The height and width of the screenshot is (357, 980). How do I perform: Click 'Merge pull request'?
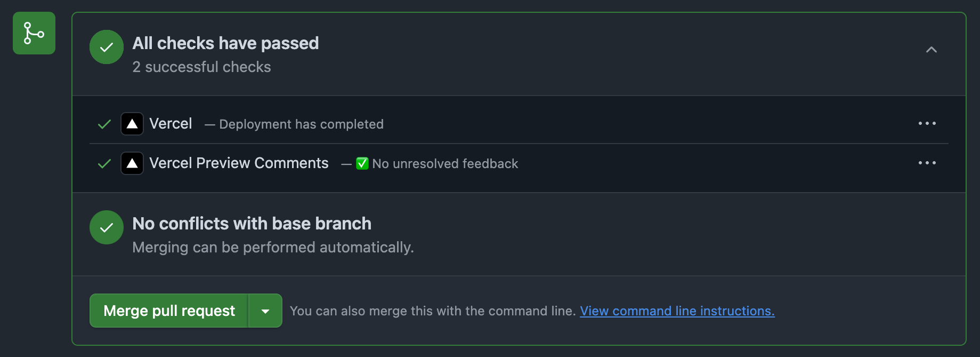[x=168, y=311]
